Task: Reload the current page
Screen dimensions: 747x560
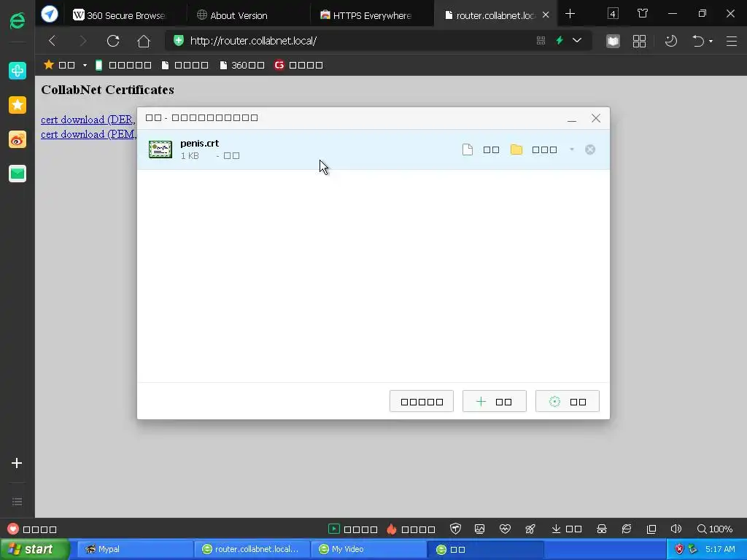Action: 113,41
